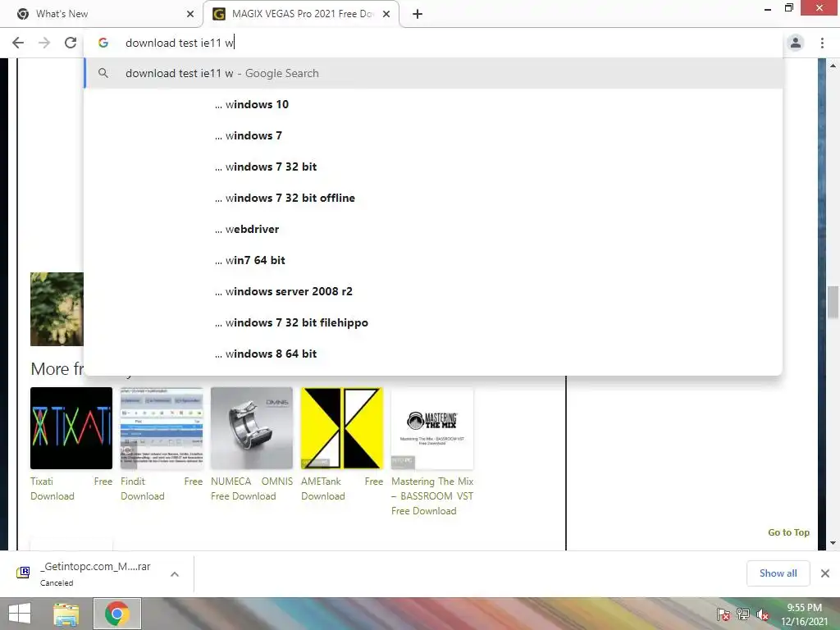Viewport: 840px width, 630px height.
Task: Open the Chrome three-dot menu
Action: 822,43
